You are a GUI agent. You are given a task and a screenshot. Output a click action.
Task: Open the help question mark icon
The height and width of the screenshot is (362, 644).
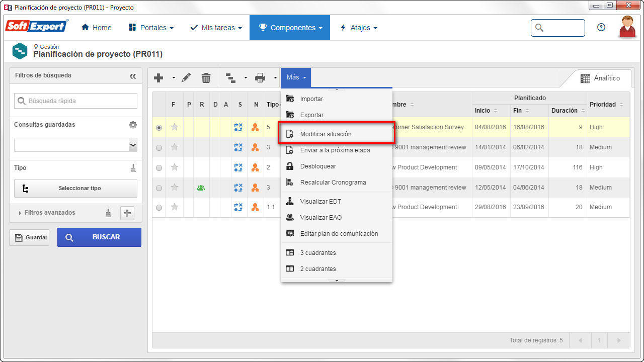[x=601, y=28]
